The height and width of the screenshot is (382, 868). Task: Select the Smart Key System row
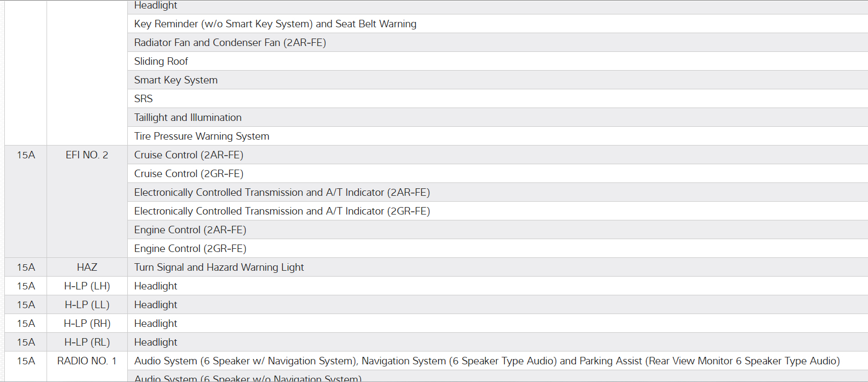pyautogui.click(x=176, y=80)
